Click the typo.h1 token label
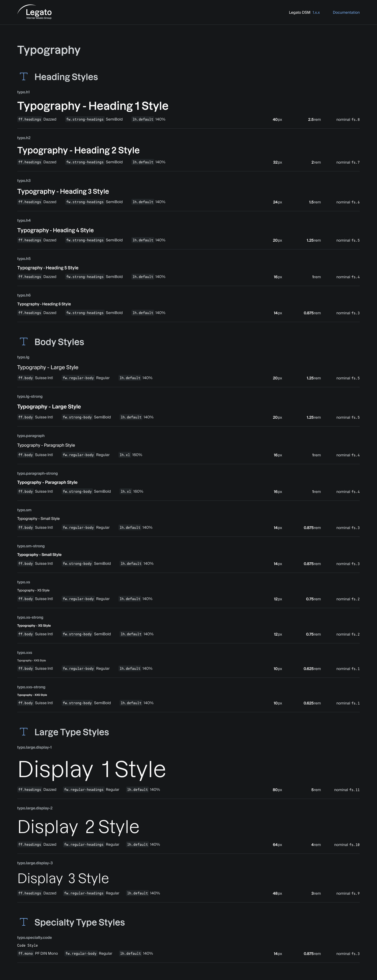 coord(23,92)
